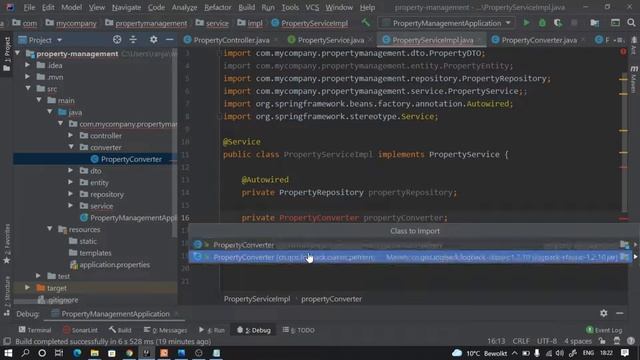Click UTF-8 encoding in status bar
640x360 pixels.
547,341
